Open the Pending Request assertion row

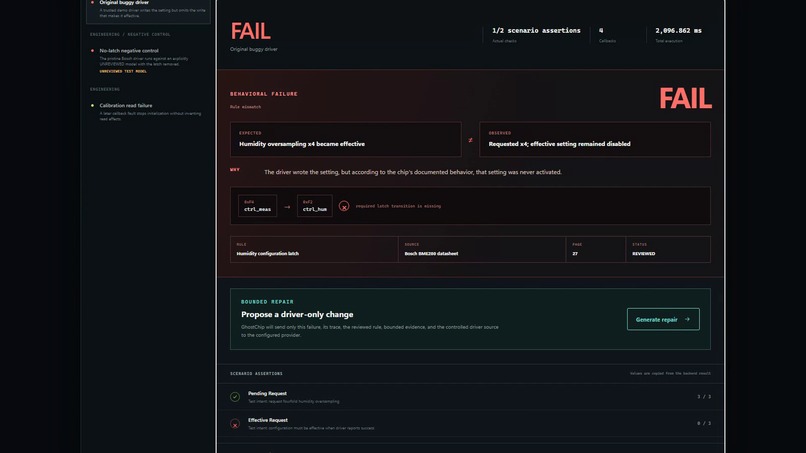click(470, 396)
